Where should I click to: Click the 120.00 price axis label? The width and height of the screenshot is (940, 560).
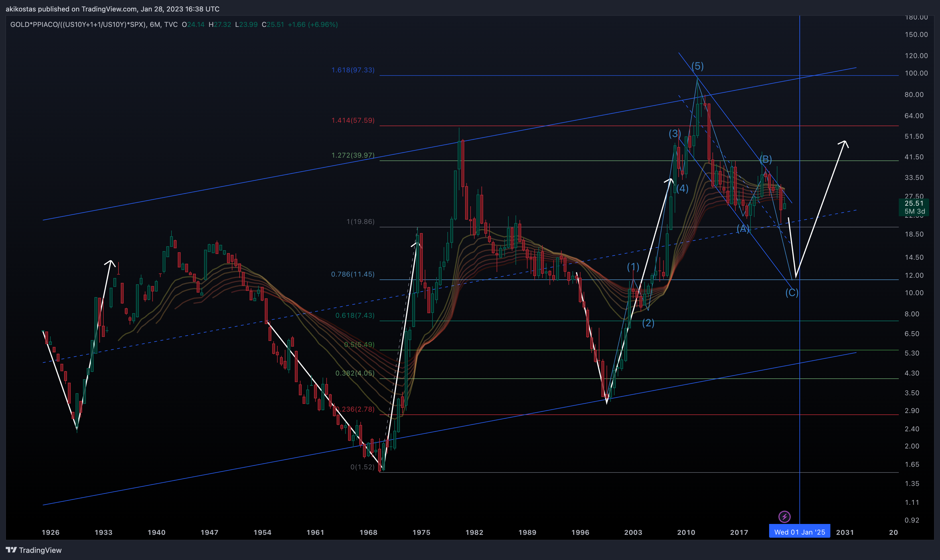pyautogui.click(x=916, y=56)
